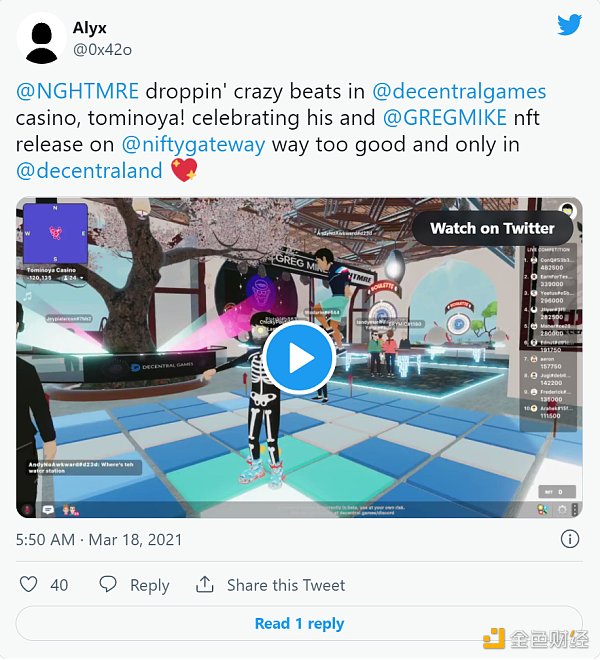The image size is (600, 660).
Task: Click the Tominoya Casino minimap
Action: tap(55, 233)
